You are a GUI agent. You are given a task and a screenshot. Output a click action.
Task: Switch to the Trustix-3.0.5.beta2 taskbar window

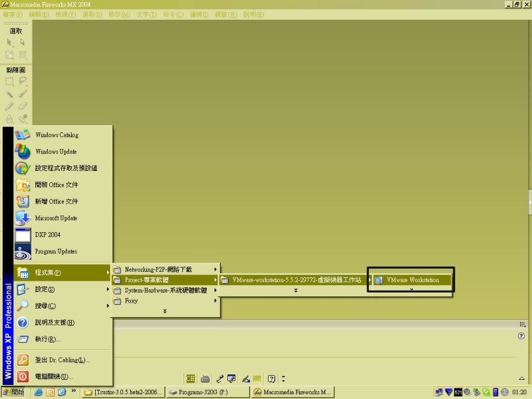click(x=124, y=392)
